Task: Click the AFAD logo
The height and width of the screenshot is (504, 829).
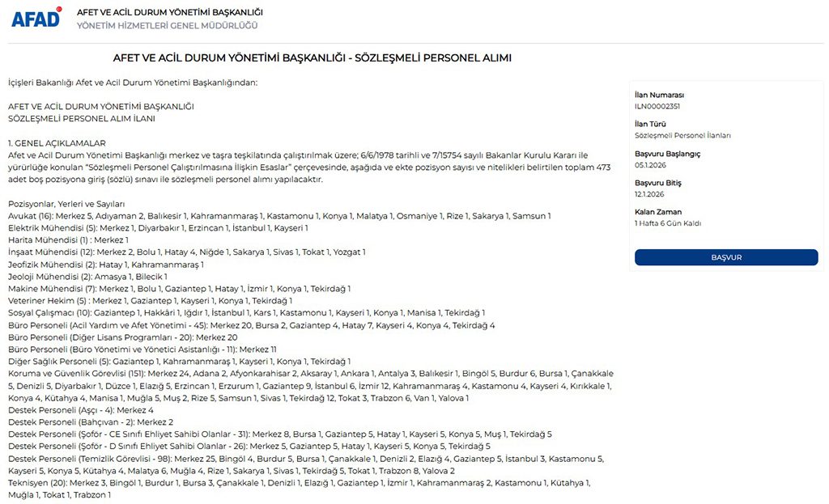Action: click(36, 17)
